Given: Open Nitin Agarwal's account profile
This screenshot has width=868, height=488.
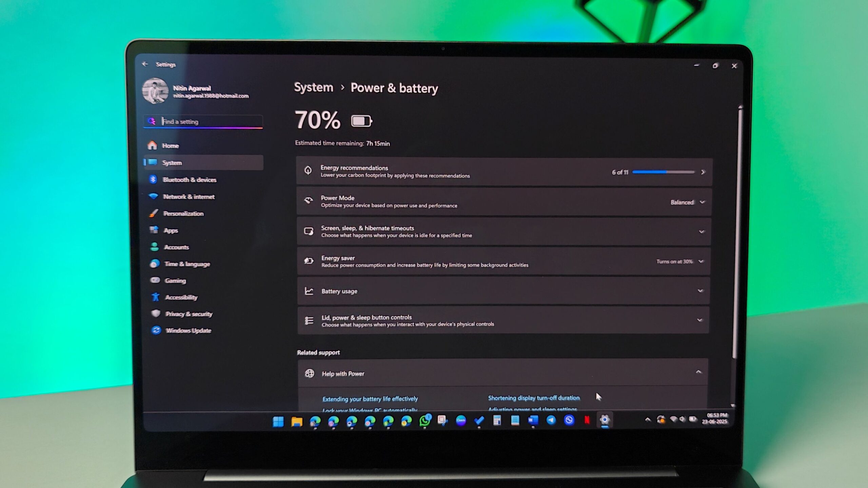Looking at the screenshot, I should click(x=196, y=91).
